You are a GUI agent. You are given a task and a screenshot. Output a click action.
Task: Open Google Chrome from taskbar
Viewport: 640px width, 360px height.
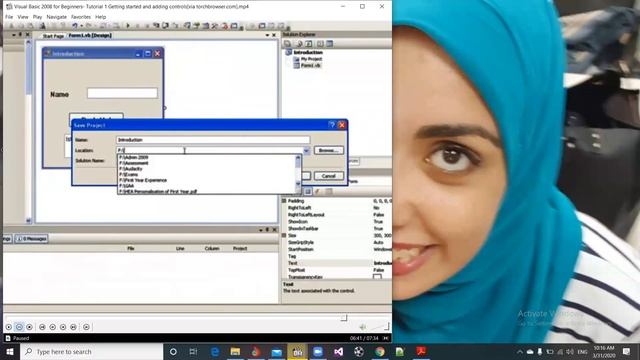pos(380,351)
